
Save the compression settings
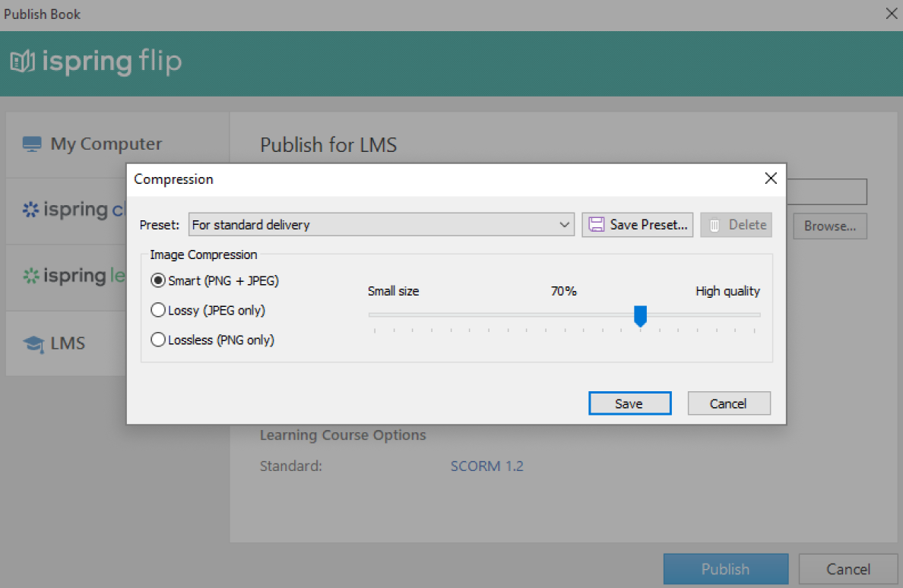click(x=629, y=403)
